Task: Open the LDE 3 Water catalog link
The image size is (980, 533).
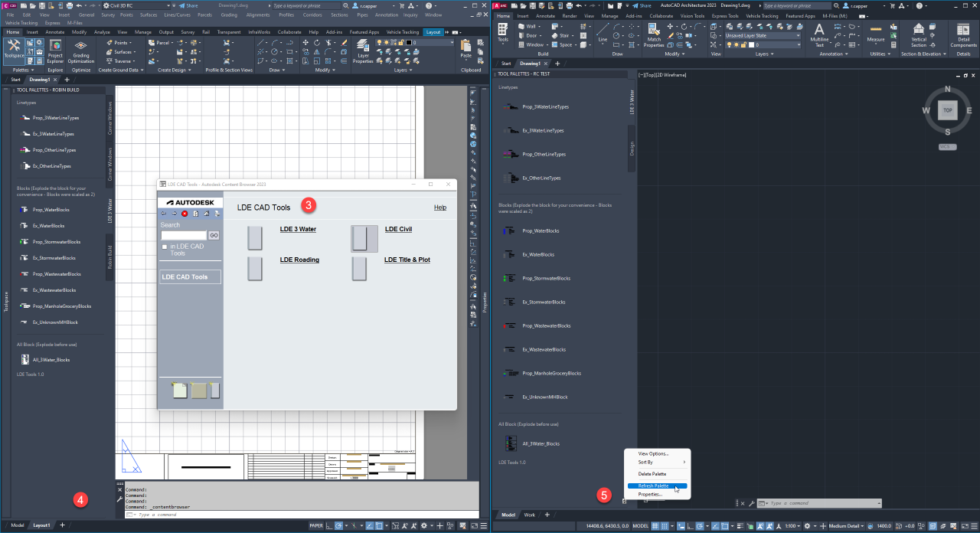Action: tap(298, 229)
